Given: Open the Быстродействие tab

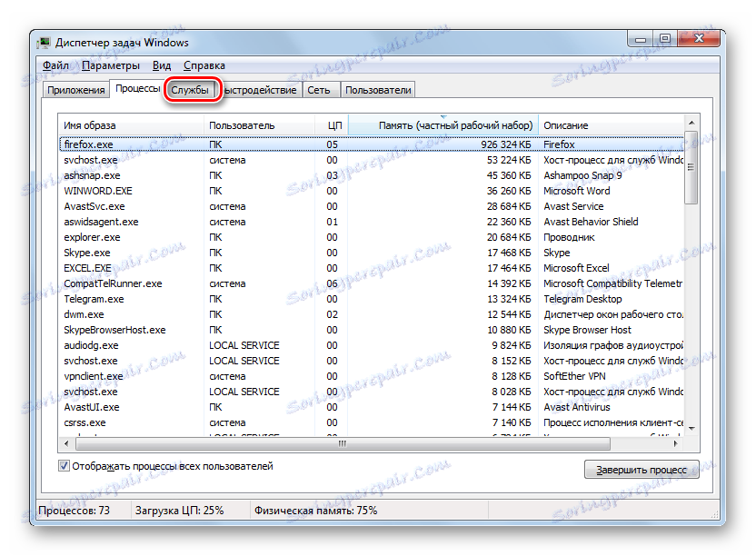Looking at the screenshot, I should coord(261,90).
